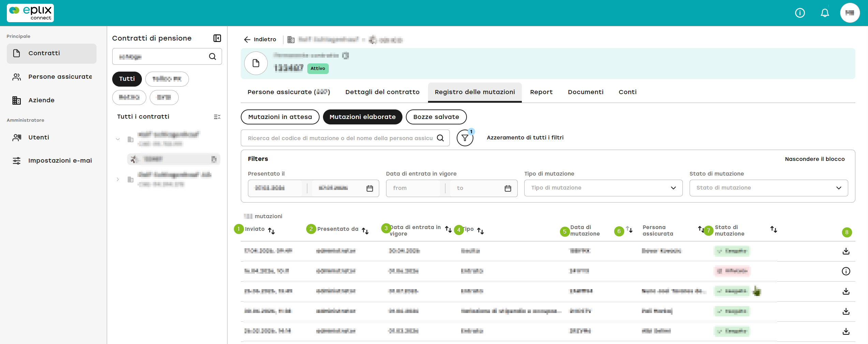Open Impostazioni e-mail in sidebar

tap(52, 161)
